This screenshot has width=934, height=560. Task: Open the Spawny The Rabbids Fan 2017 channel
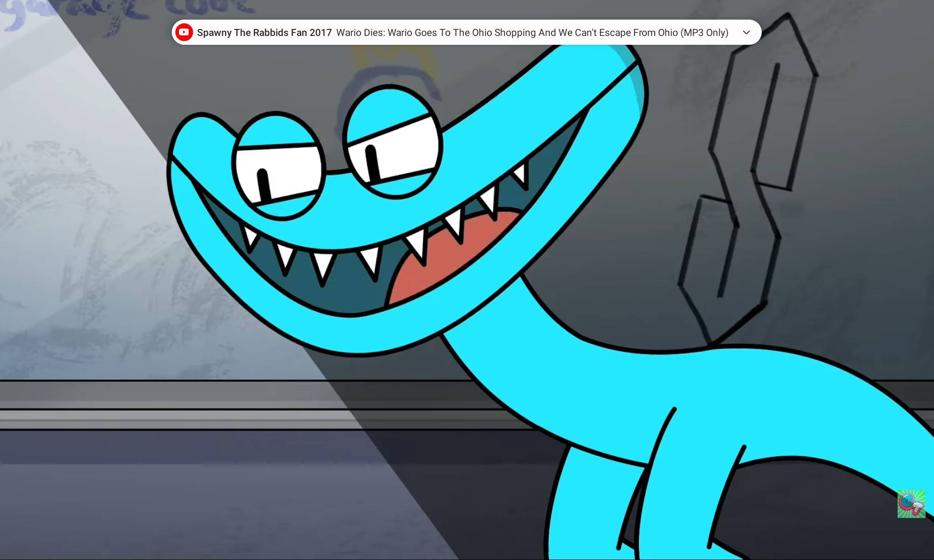click(x=264, y=33)
